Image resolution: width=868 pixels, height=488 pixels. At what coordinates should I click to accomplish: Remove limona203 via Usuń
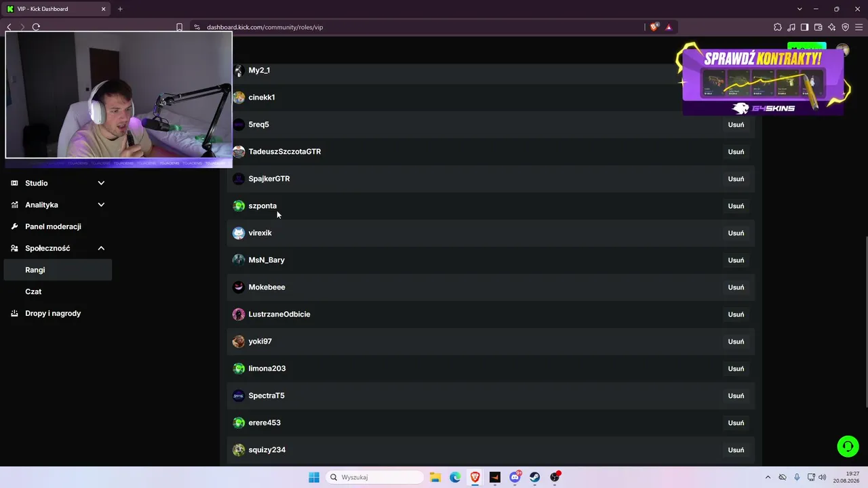coord(736,369)
